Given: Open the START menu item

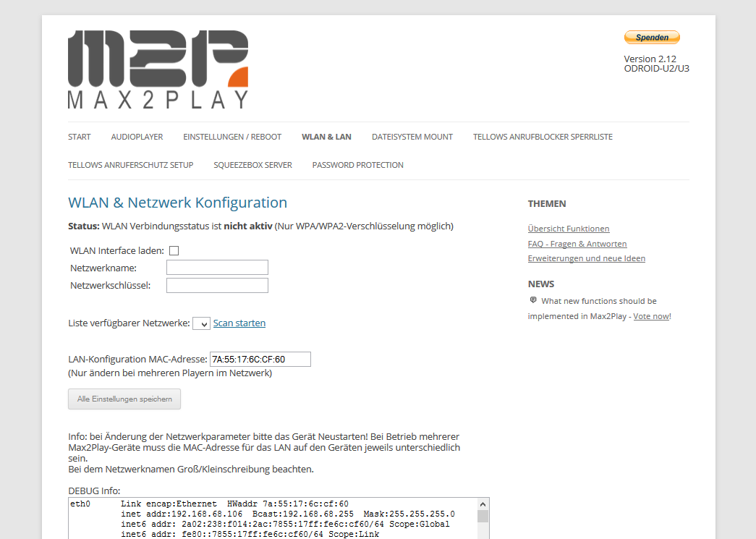Looking at the screenshot, I should tap(79, 137).
